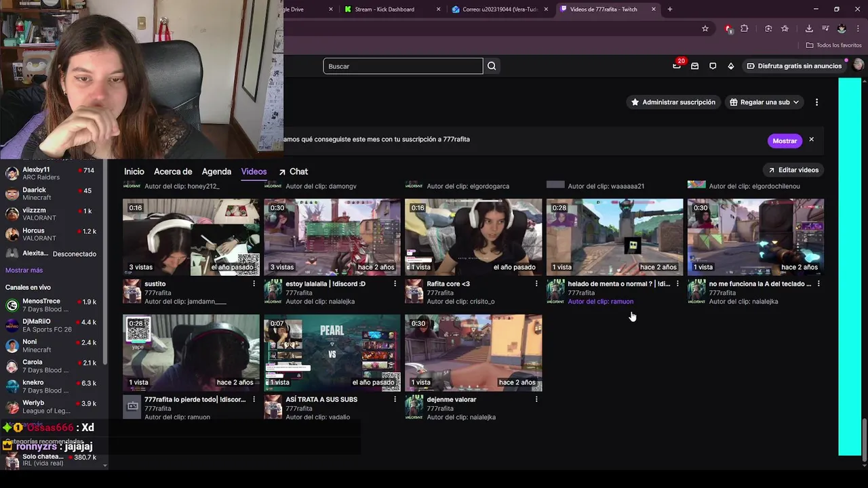
Task: Open Werlyb League of Legends channel
Action: (x=51, y=407)
